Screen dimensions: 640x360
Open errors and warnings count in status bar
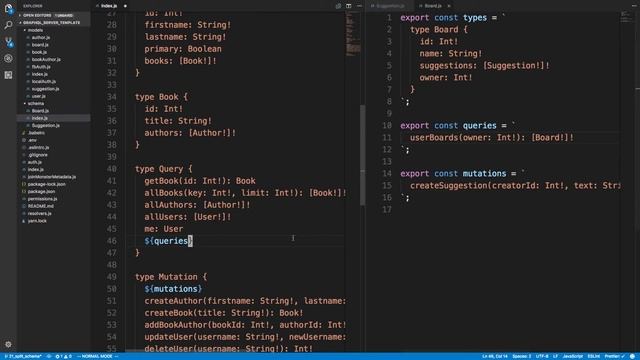pyautogui.click(x=63, y=356)
